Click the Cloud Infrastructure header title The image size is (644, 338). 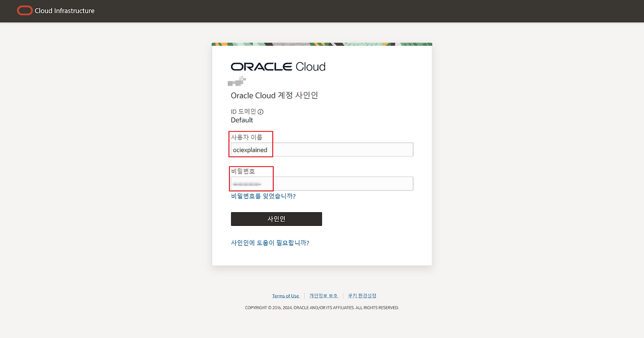[64, 11]
